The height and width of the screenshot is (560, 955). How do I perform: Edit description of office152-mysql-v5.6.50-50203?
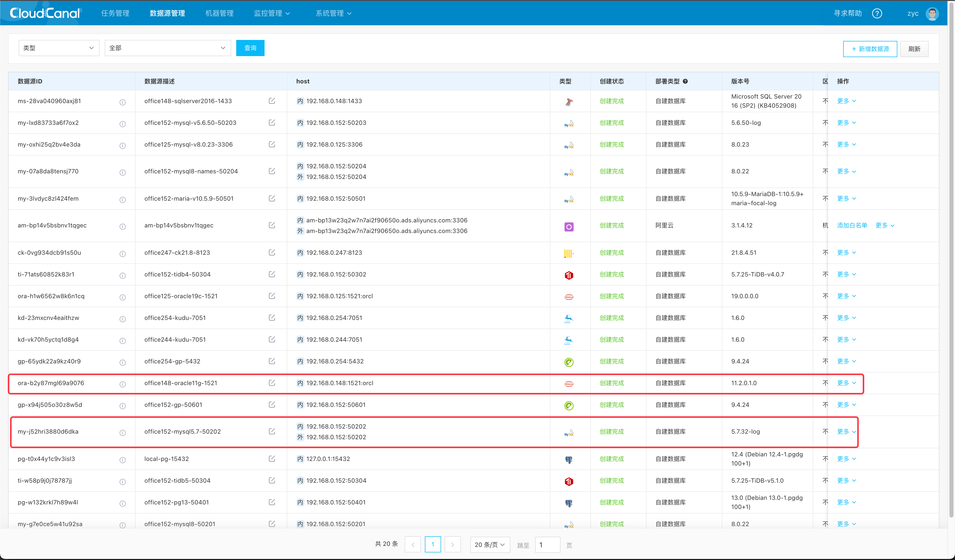[x=272, y=123]
